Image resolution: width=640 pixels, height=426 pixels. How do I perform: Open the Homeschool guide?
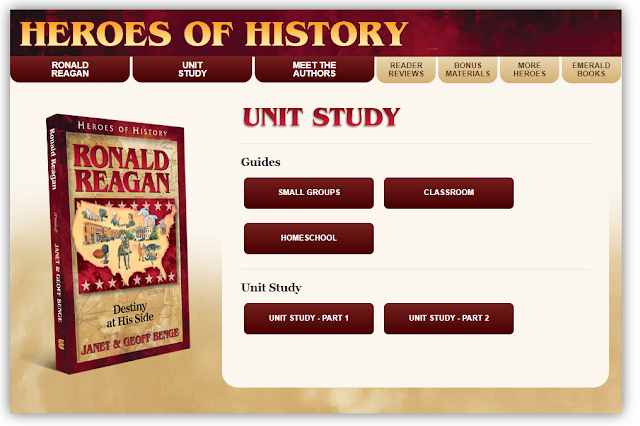click(x=309, y=238)
